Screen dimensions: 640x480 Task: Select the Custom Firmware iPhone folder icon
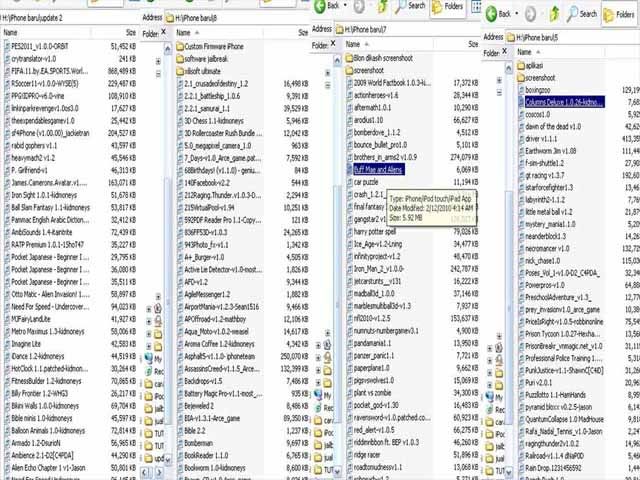tap(180, 47)
